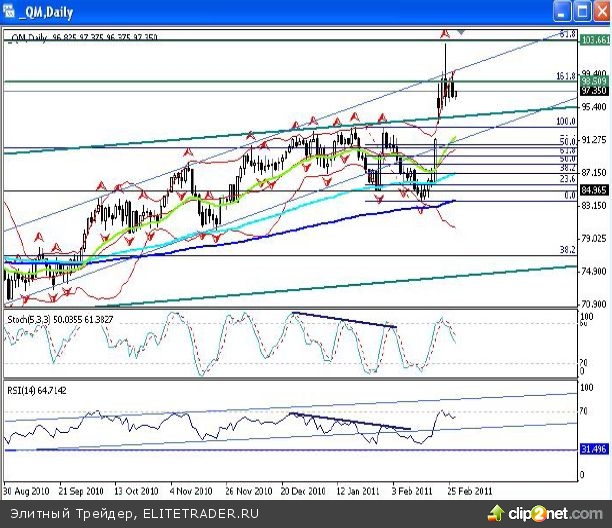
Task: Select the green 103.661 price label
Action: [594, 40]
